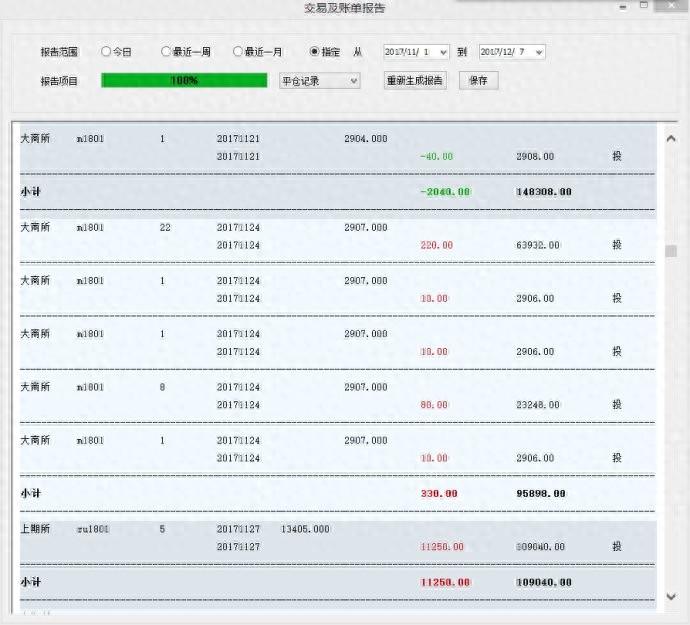Choose the 最近一周 radio button

tap(167, 52)
